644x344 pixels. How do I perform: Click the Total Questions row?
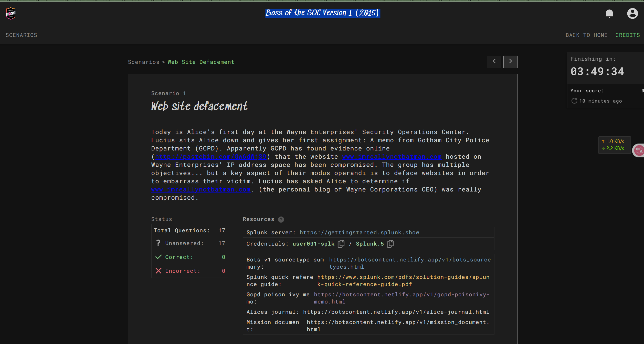click(189, 230)
